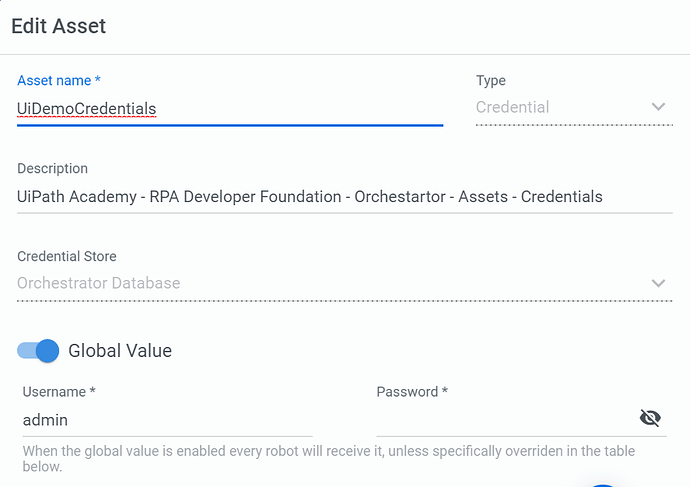Click the Orchestrator Database store value
690x487 pixels.
point(99,283)
